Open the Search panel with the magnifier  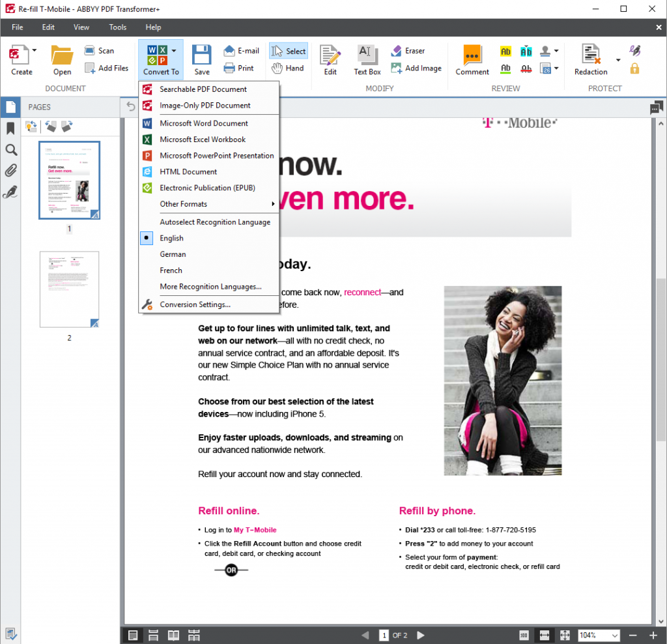coord(10,150)
